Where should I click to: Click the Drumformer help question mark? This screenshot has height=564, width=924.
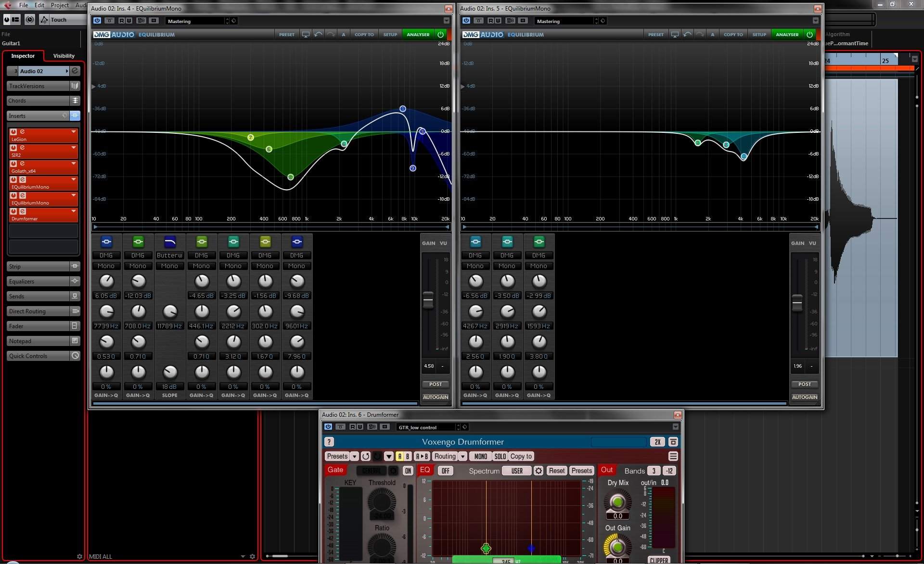tap(329, 442)
